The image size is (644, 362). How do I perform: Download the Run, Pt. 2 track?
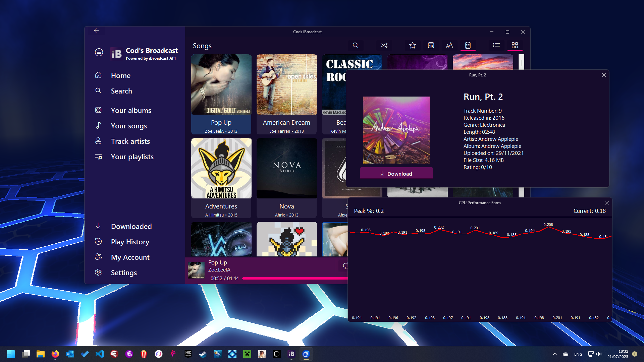click(396, 173)
